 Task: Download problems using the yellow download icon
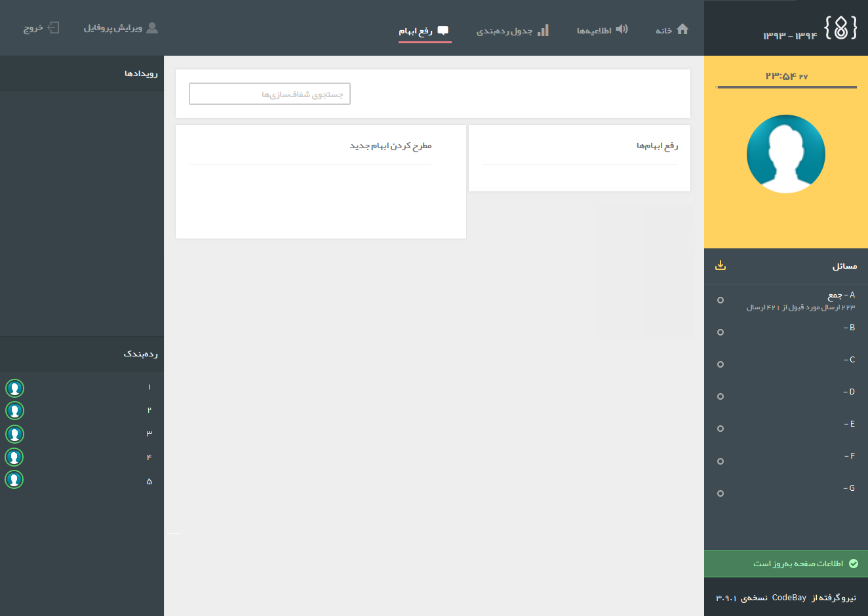pyautogui.click(x=720, y=265)
